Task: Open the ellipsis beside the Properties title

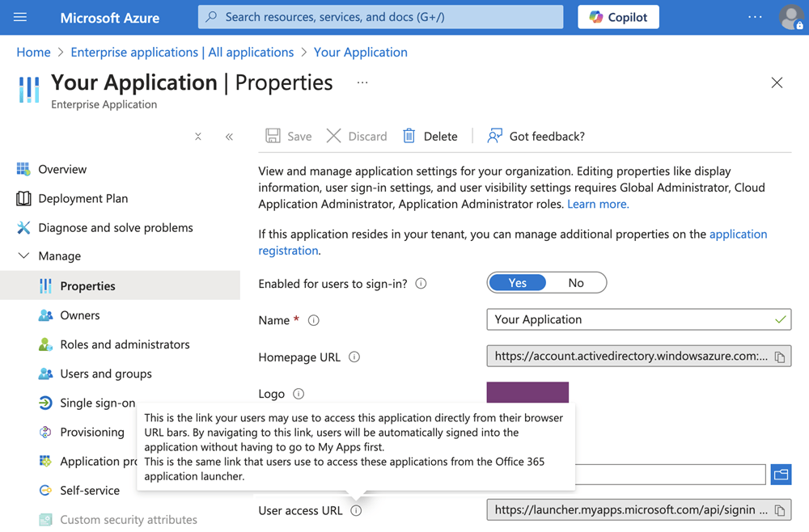Action: [362, 82]
